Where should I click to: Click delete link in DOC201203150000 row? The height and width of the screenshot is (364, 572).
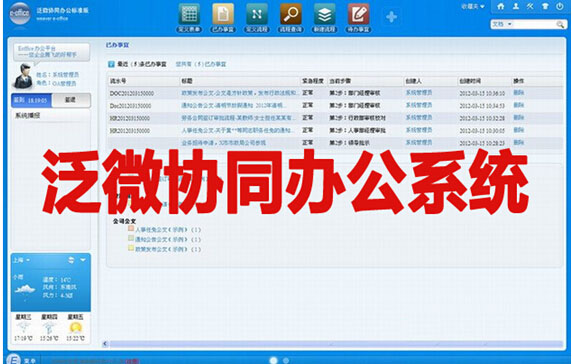coord(518,93)
